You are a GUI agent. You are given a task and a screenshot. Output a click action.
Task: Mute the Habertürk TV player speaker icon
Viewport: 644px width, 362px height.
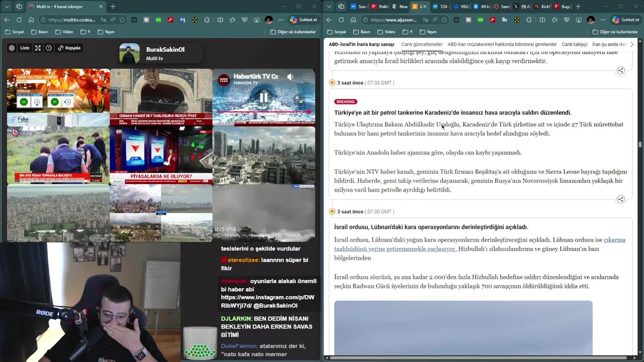point(290,77)
